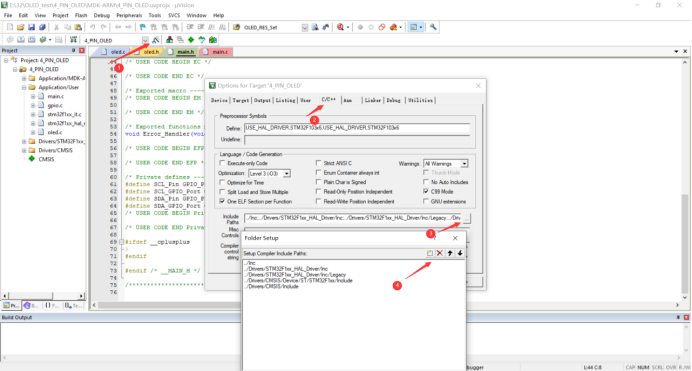The image size is (692, 371).
Task: Click the Include Paths browse button
Action: 467,218
